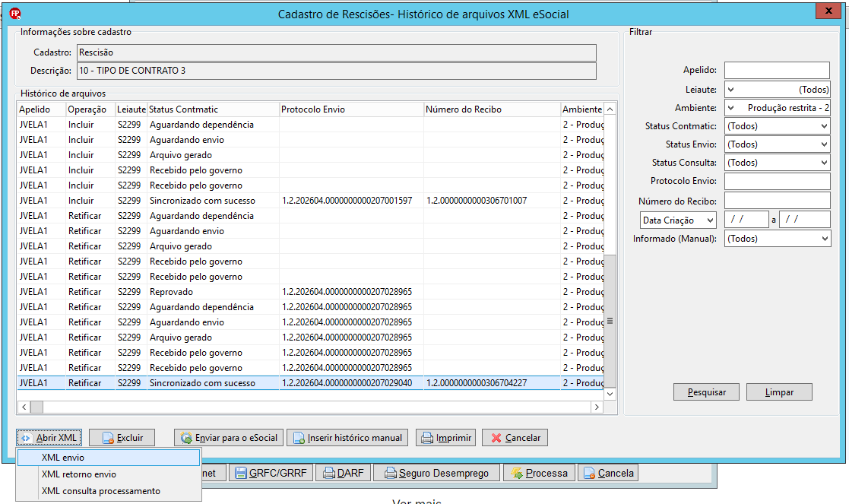Open the Status Envio dropdown
849x504 pixels.
[x=777, y=144]
